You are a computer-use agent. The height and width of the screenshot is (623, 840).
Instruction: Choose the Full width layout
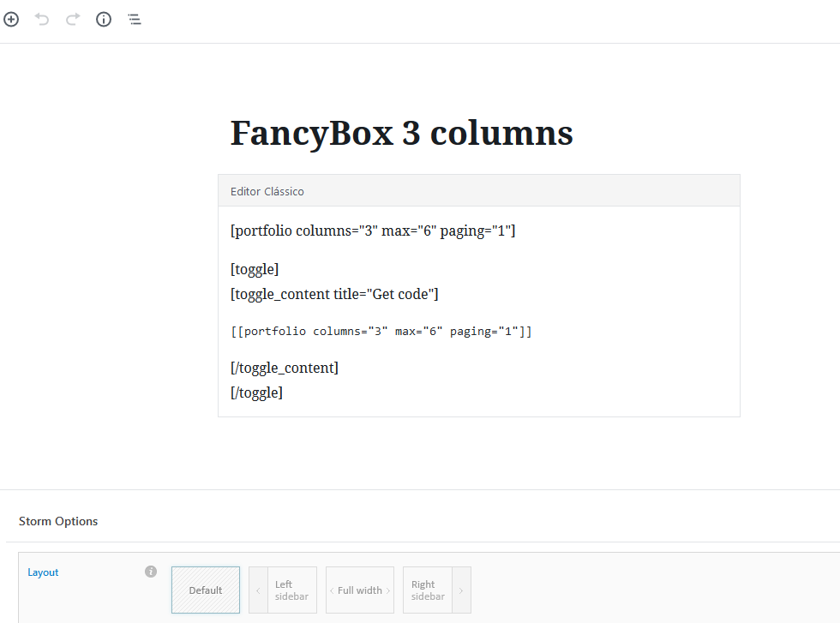point(360,590)
